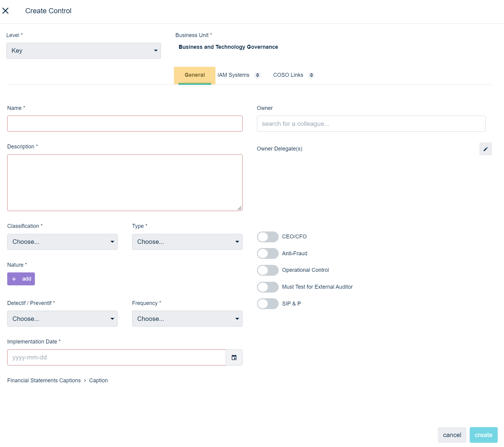
Task: Open the Type dropdown
Action: (x=187, y=242)
